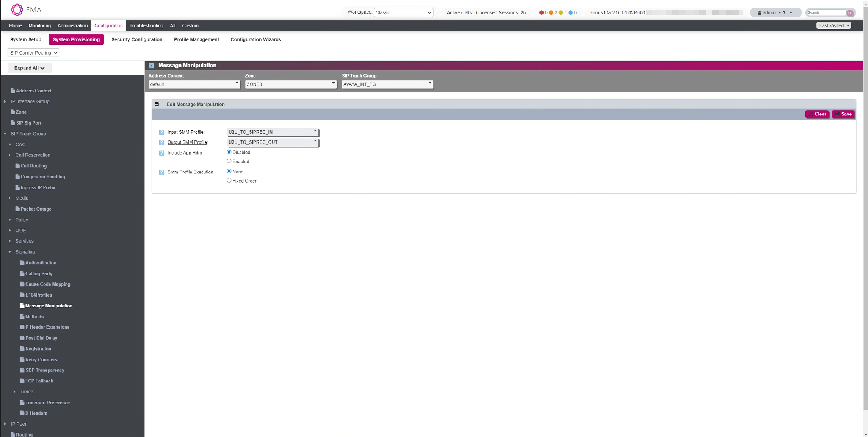The height and width of the screenshot is (437, 868).
Task: Open help icon for Output SMM Profile
Action: tap(161, 143)
